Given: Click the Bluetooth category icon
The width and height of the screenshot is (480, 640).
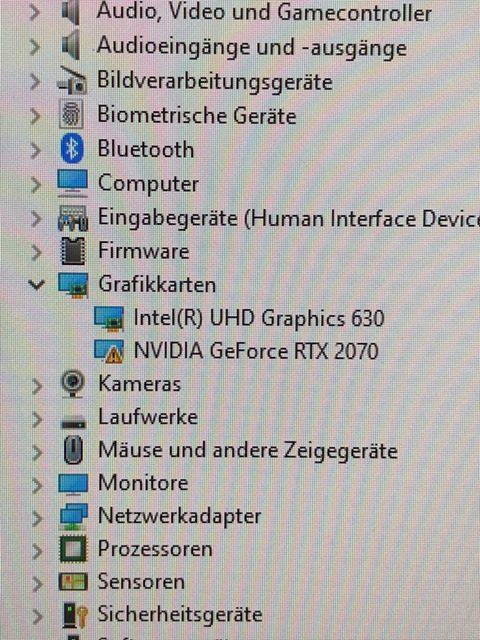Looking at the screenshot, I should coord(72,149).
